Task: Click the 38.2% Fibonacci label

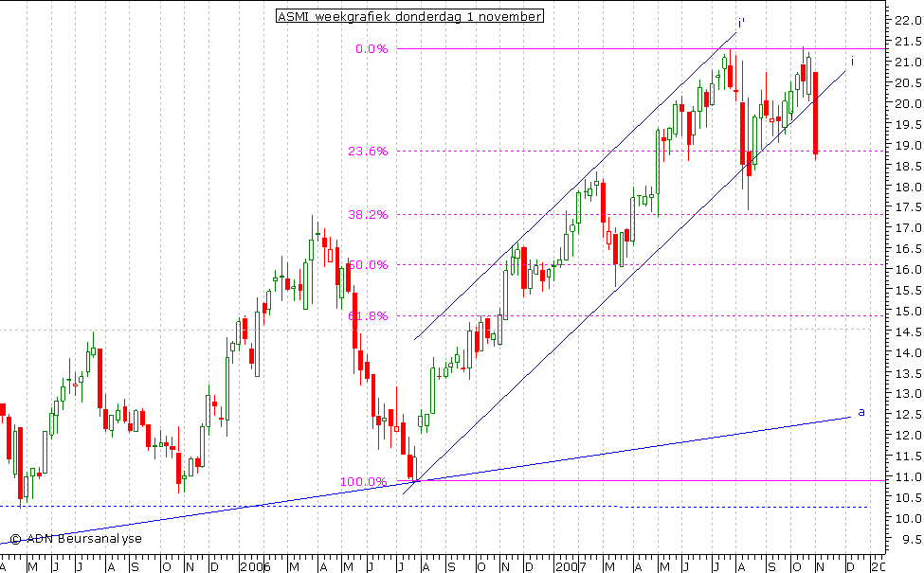Action: [368, 214]
